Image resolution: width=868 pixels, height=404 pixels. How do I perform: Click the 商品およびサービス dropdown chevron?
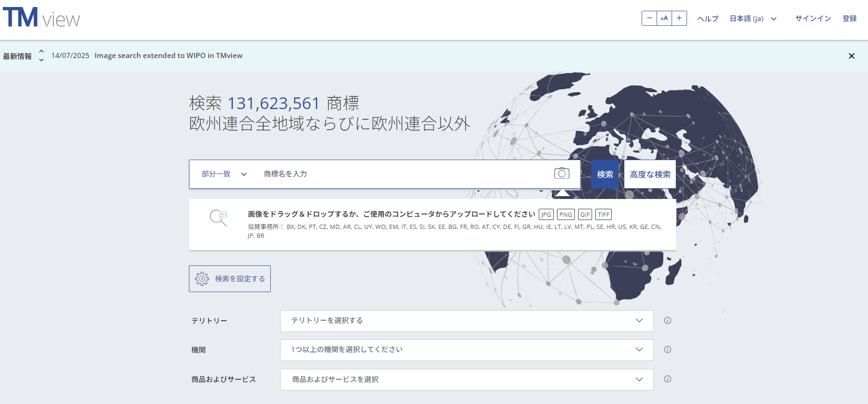click(x=639, y=379)
